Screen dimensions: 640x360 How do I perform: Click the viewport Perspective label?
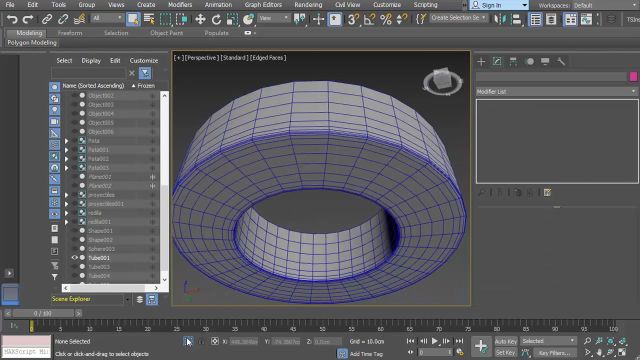[202, 58]
